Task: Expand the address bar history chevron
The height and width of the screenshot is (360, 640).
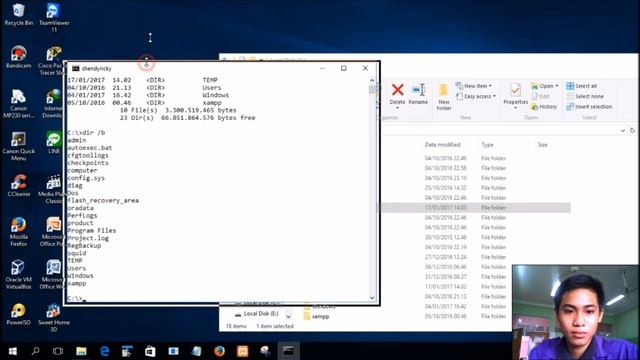Action: click(x=623, y=131)
